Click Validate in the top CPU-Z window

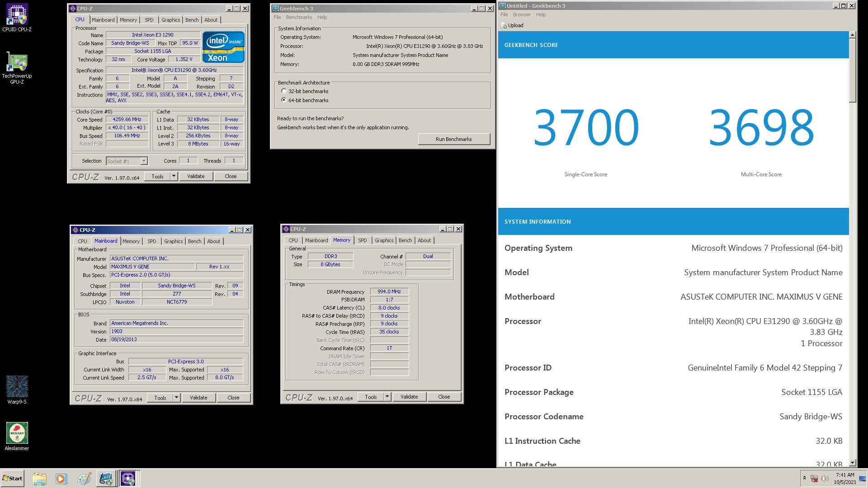point(196,176)
